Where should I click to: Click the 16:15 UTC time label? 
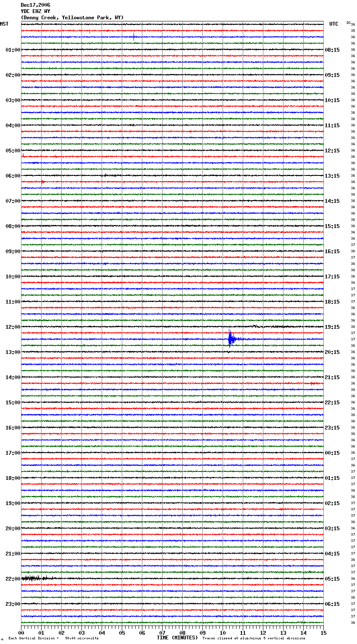(x=332, y=251)
